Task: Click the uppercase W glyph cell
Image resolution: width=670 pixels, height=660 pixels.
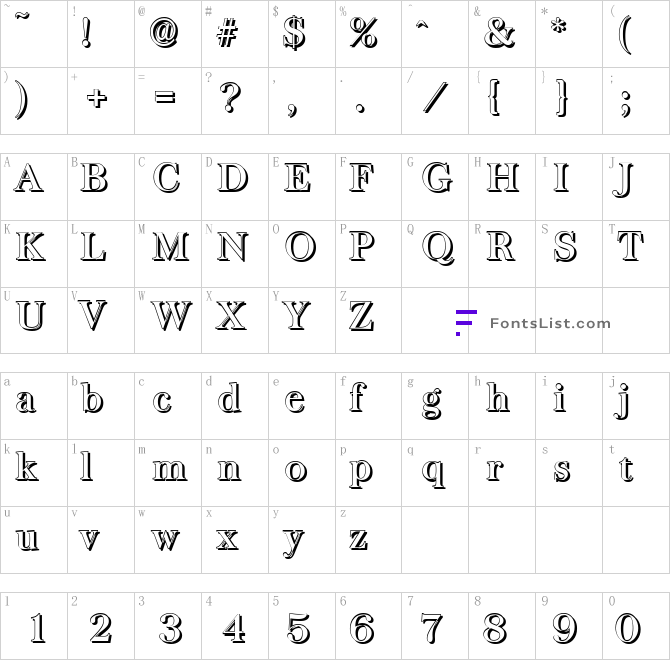Action: [168, 320]
